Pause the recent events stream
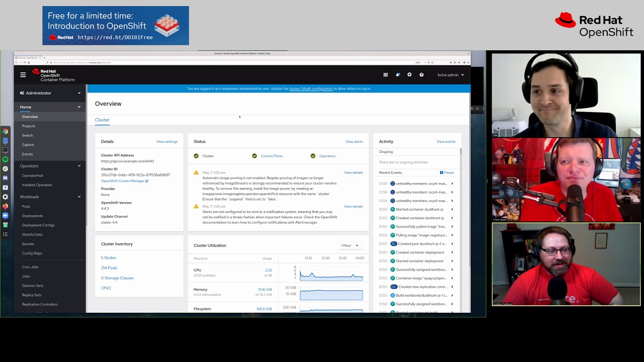 click(447, 172)
